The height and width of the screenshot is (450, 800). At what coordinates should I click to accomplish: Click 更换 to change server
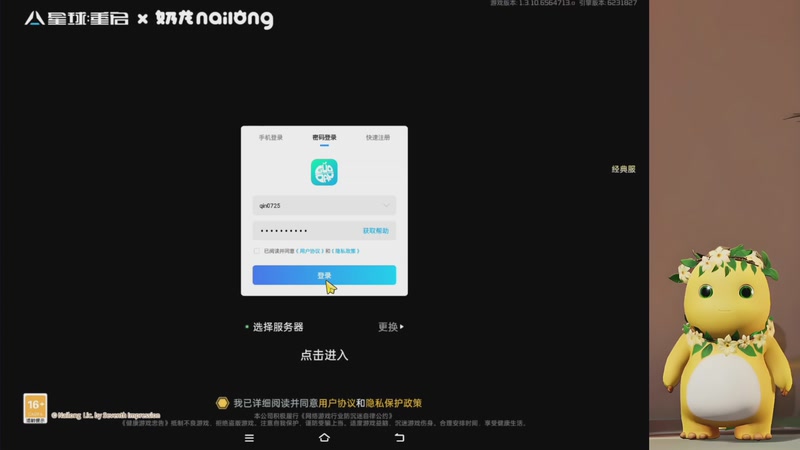click(x=391, y=327)
